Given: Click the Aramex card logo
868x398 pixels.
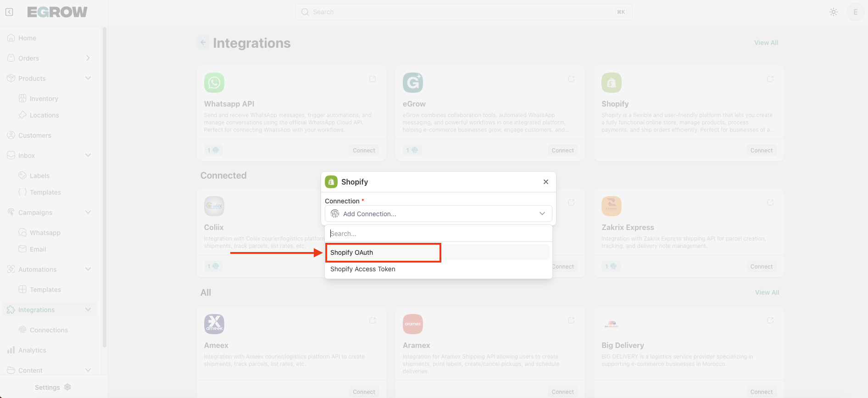Looking at the screenshot, I should point(413,324).
